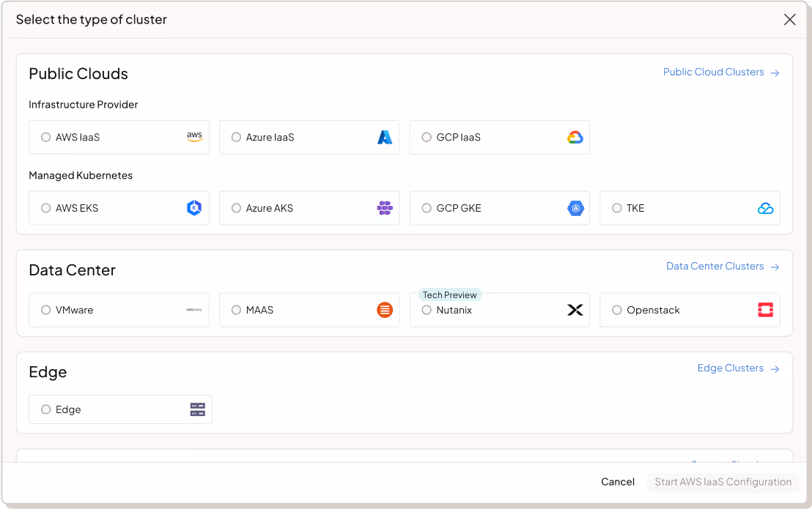Click the Azure IaaS logo icon
Image resolution: width=812 pixels, height=509 pixels.
pos(385,137)
